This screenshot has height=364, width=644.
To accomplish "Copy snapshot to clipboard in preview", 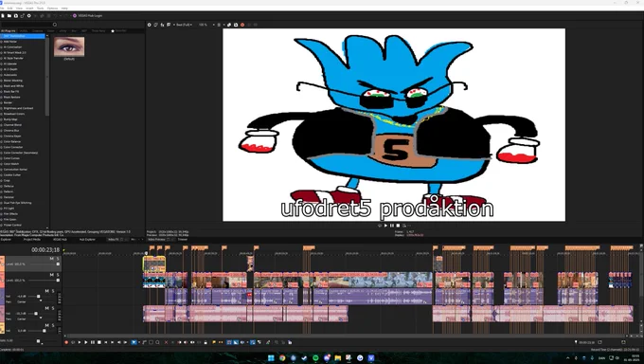I will [x=229, y=25].
